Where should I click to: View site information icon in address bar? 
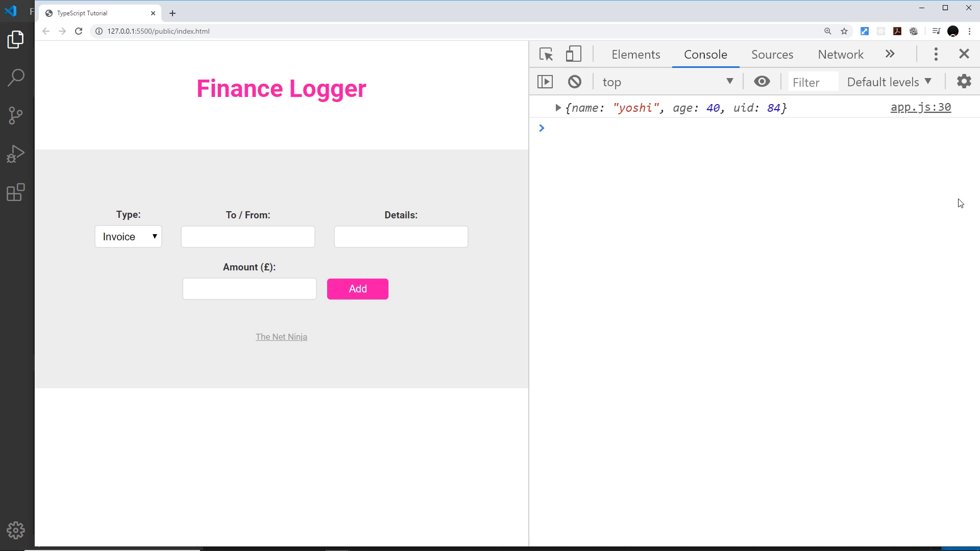[99, 31]
